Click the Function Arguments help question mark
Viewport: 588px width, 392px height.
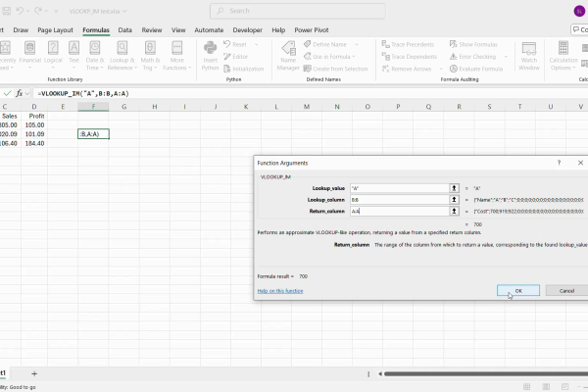[559, 163]
